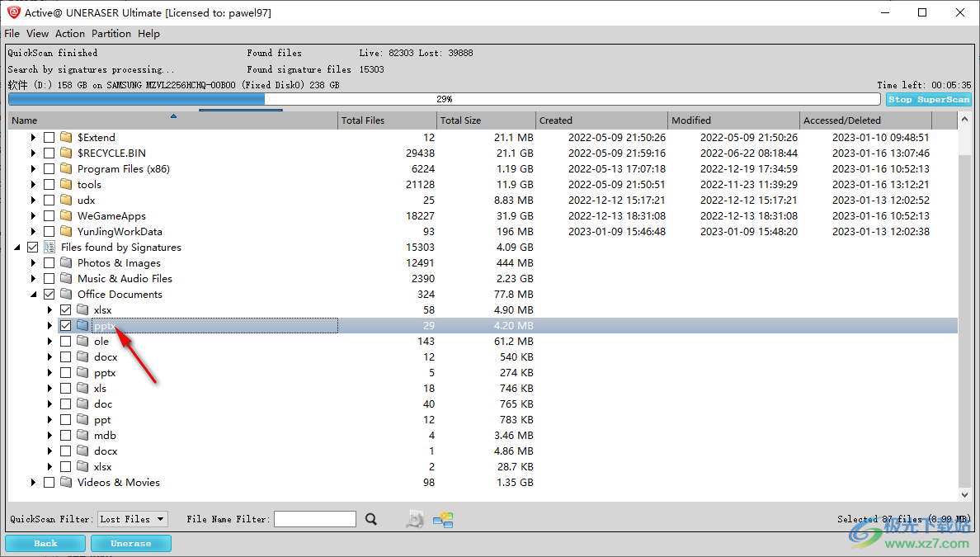Click the Videos & Movies folder icon
The image size is (980, 557).
66,482
